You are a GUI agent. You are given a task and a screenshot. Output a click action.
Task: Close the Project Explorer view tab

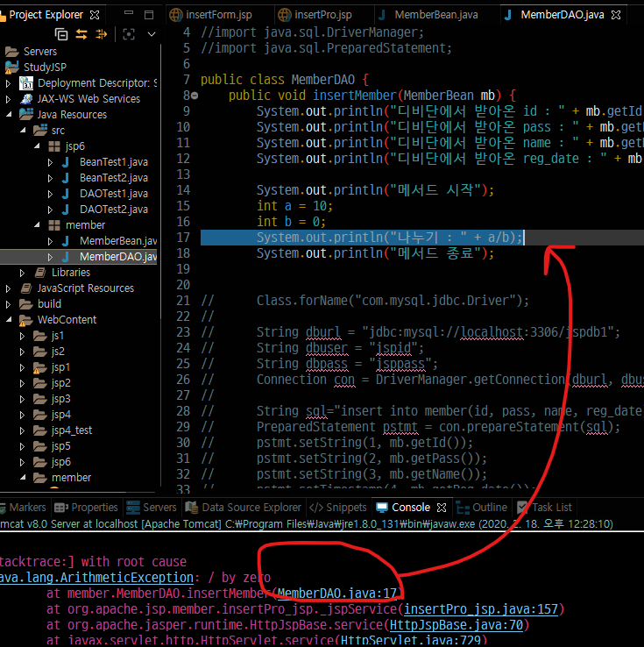tap(95, 15)
